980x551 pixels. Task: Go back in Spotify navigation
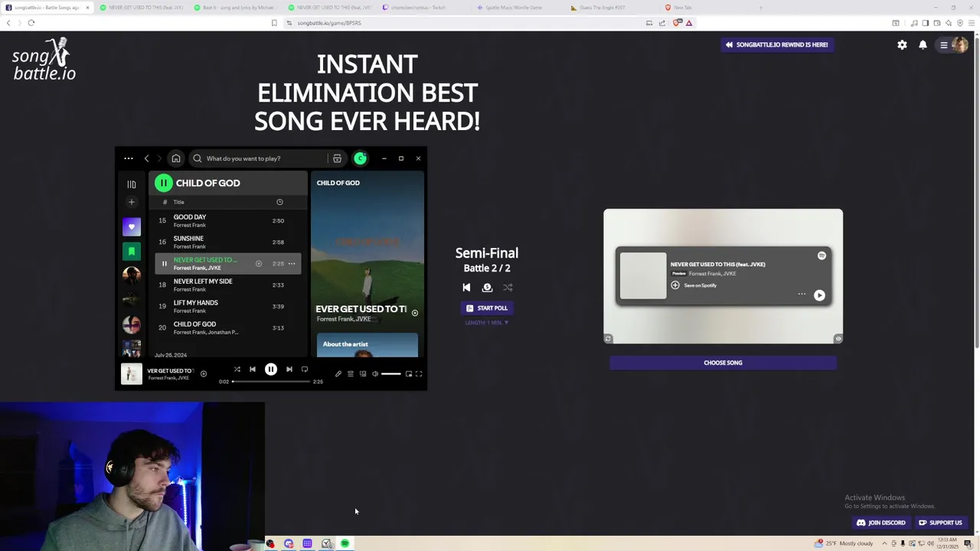tap(146, 158)
